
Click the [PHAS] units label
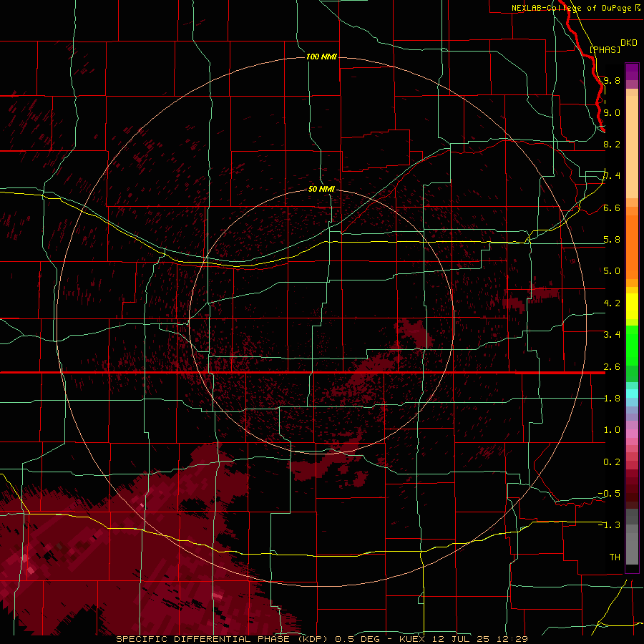point(605,49)
